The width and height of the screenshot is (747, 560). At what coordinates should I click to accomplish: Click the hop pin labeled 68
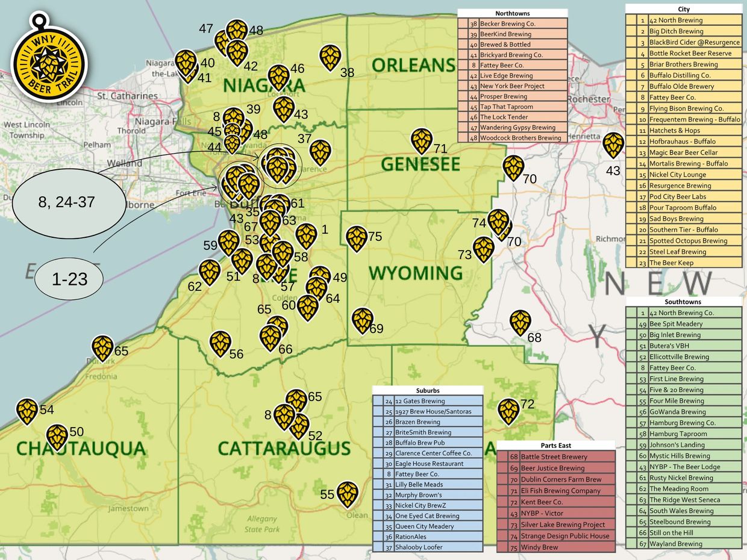(x=520, y=323)
